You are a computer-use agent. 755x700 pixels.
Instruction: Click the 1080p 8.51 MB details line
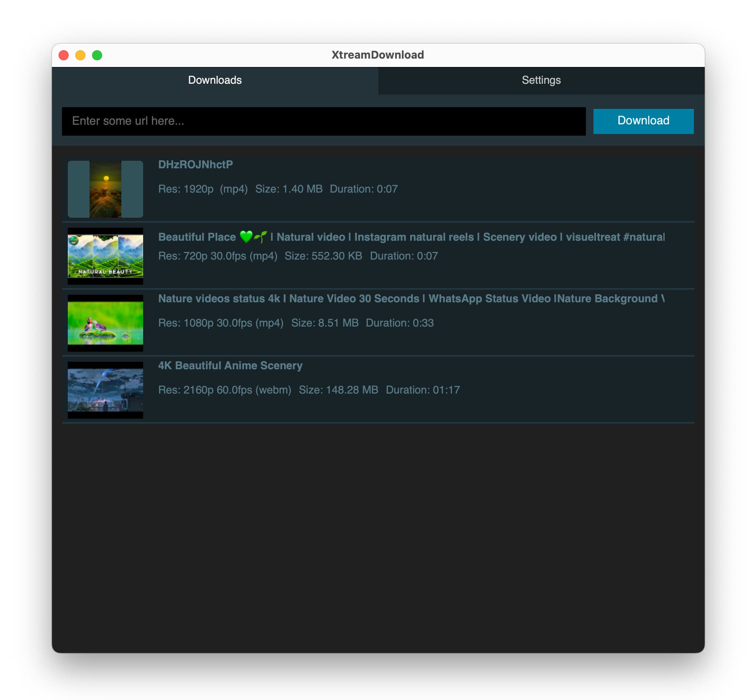click(x=296, y=323)
